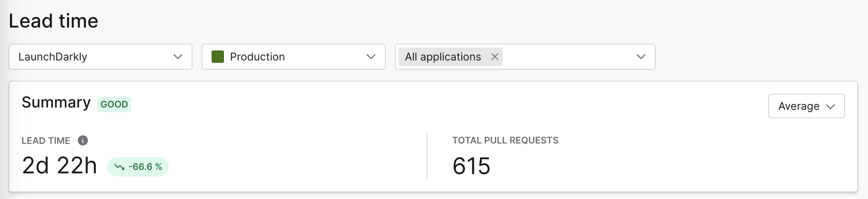Viewport: 868px width, 199px height.
Task: Click the downward trend arrow icon
Action: point(119,167)
